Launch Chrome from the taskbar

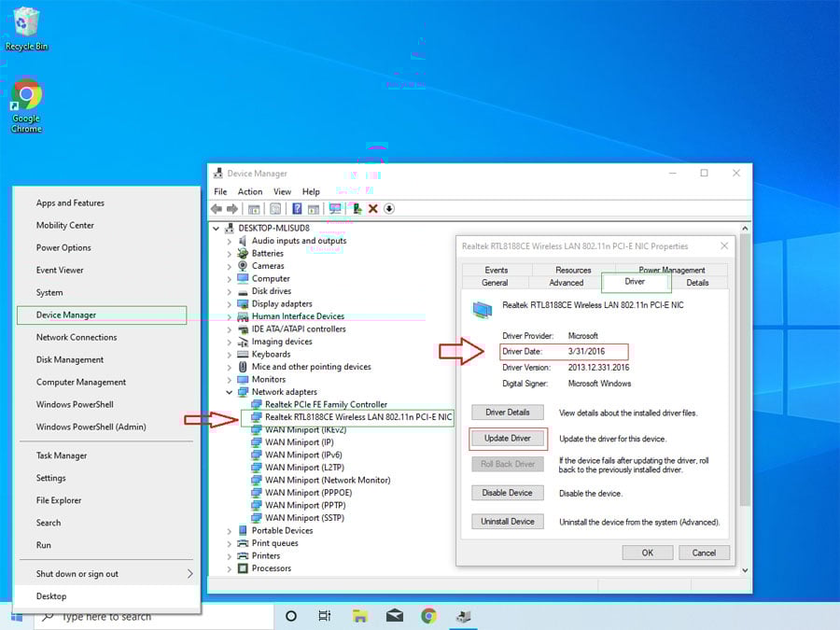[x=428, y=616]
